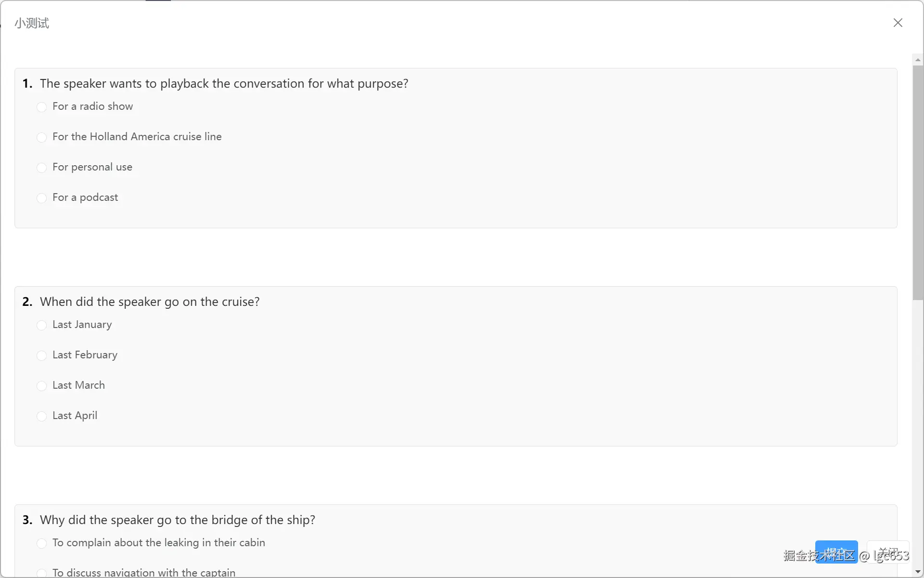Close the 小测试 dialog with X icon
The height and width of the screenshot is (578, 924).
pyautogui.click(x=898, y=23)
